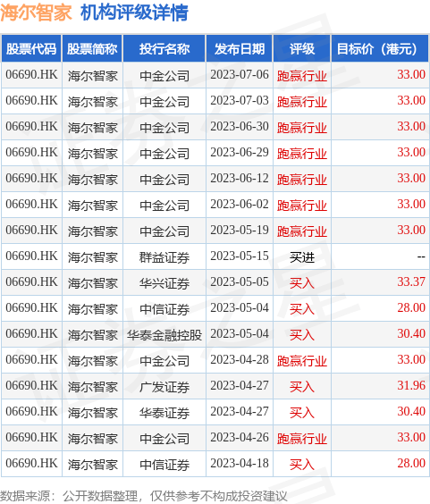The image size is (430, 504).
Task: Select the date 2023-07-06
Action: point(240,74)
